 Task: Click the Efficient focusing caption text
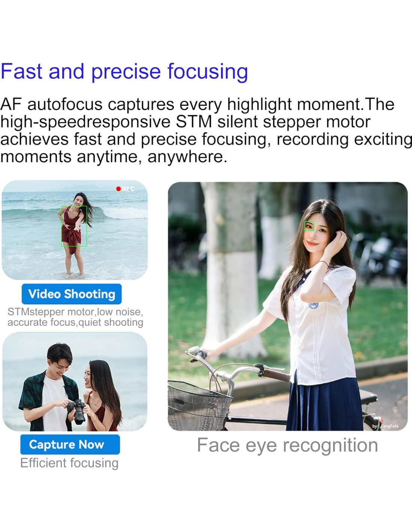click(x=69, y=463)
